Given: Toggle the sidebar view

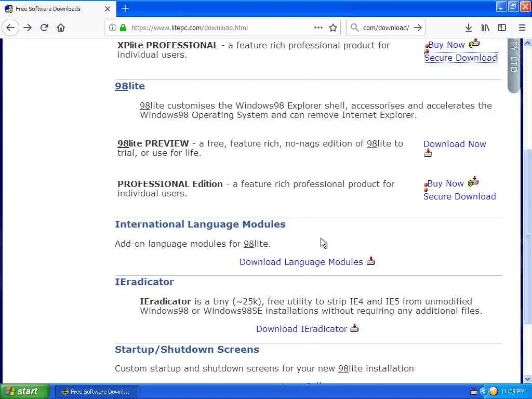Looking at the screenshot, I should pos(502,28).
